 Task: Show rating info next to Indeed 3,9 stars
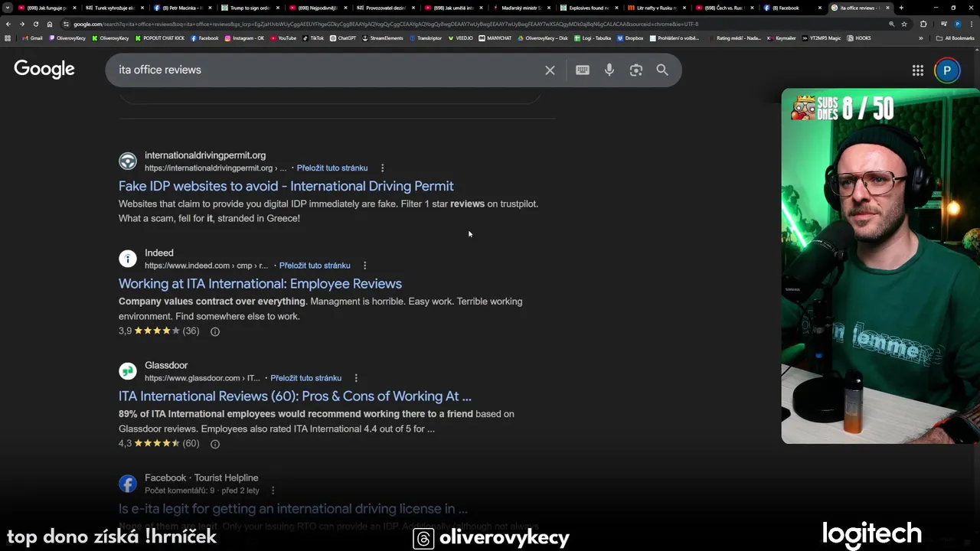215,331
